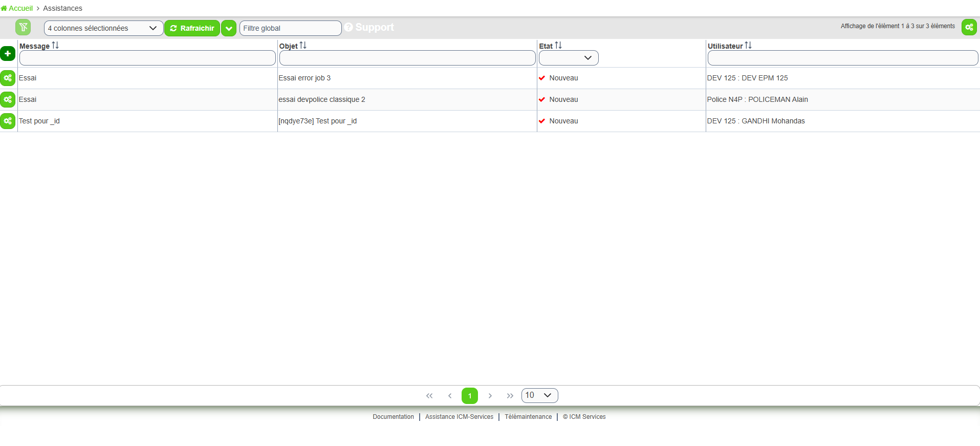
Task: Click the © ICM Services footer link
Action: 584,417
